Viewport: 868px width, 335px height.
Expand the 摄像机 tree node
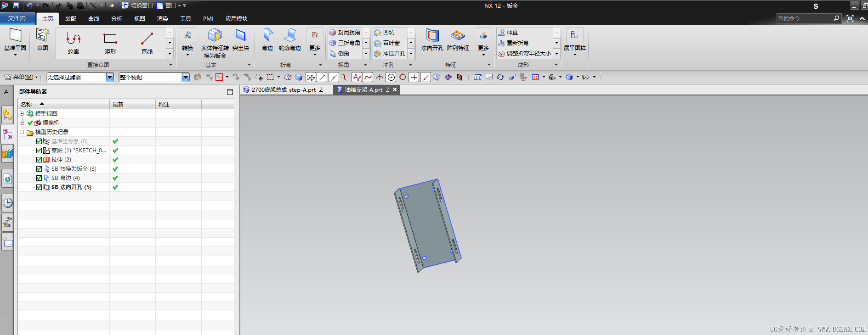tap(22, 123)
